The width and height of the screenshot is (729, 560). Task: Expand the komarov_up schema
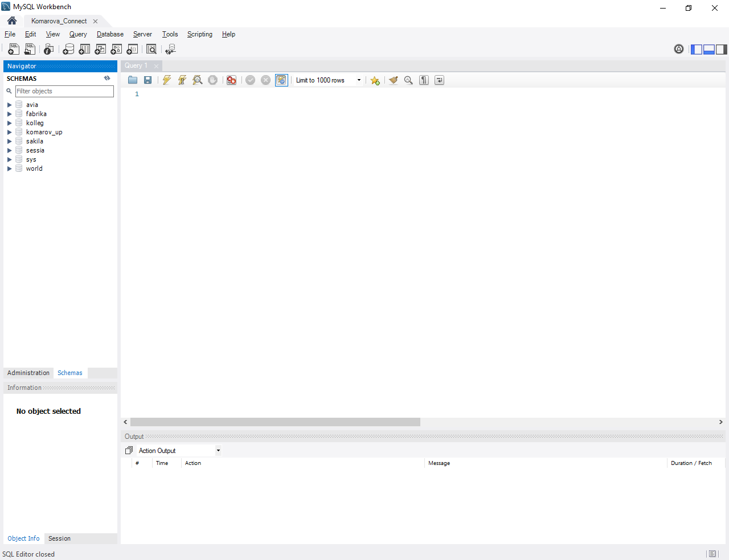coord(9,132)
